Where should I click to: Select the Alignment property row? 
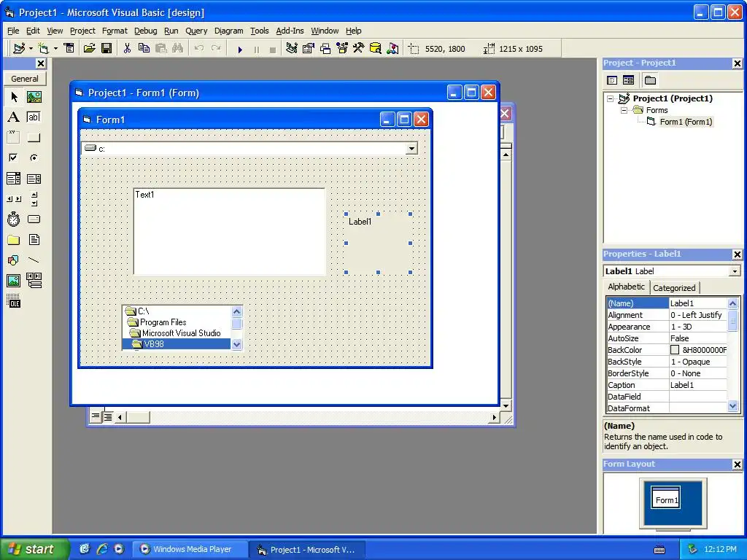pos(667,315)
